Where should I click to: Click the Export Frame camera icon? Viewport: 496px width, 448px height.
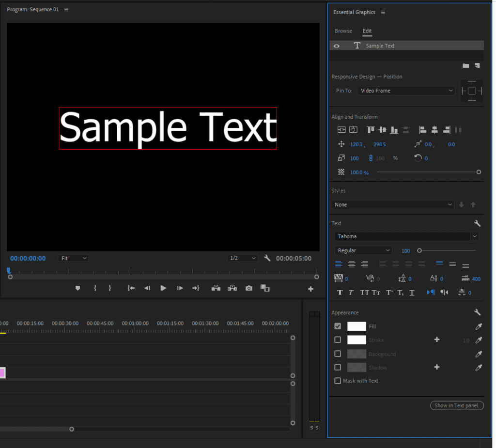tap(248, 288)
